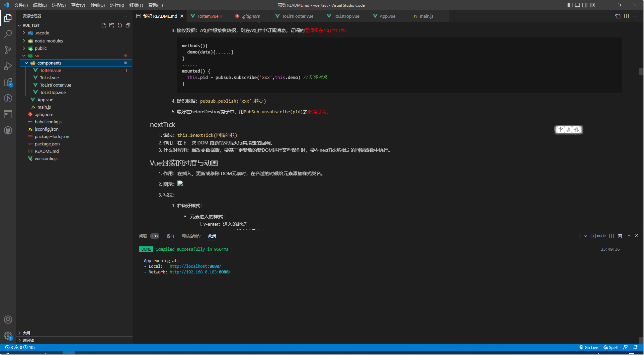Open the Extensions view
The width and height of the screenshot is (644, 355).
(x=8, y=82)
